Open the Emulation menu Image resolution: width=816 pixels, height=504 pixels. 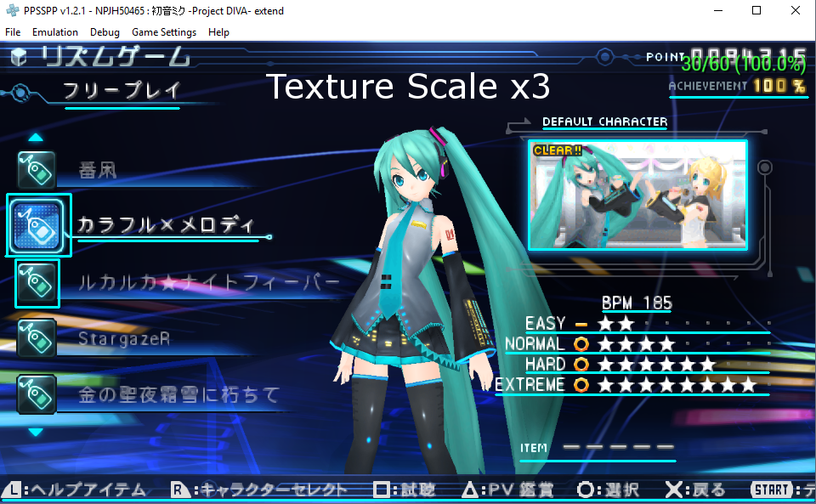55,32
